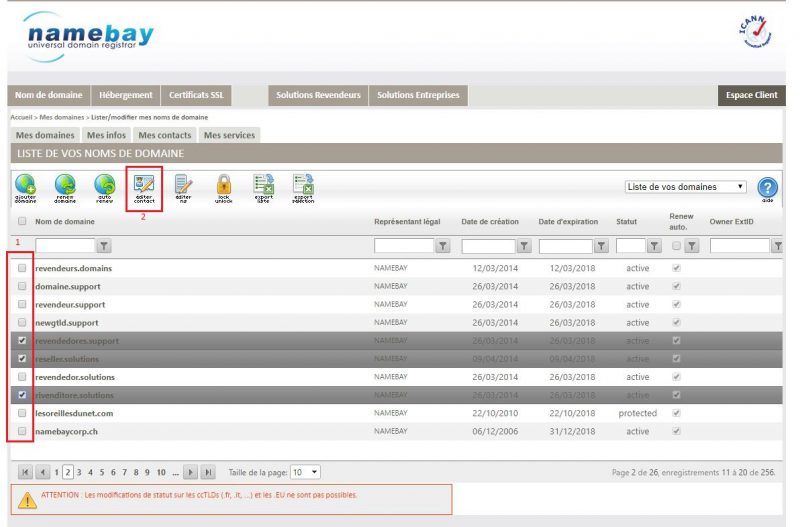Screen dimensions: 800x527
Task: Open the éditer contact tool
Action: click(x=144, y=188)
